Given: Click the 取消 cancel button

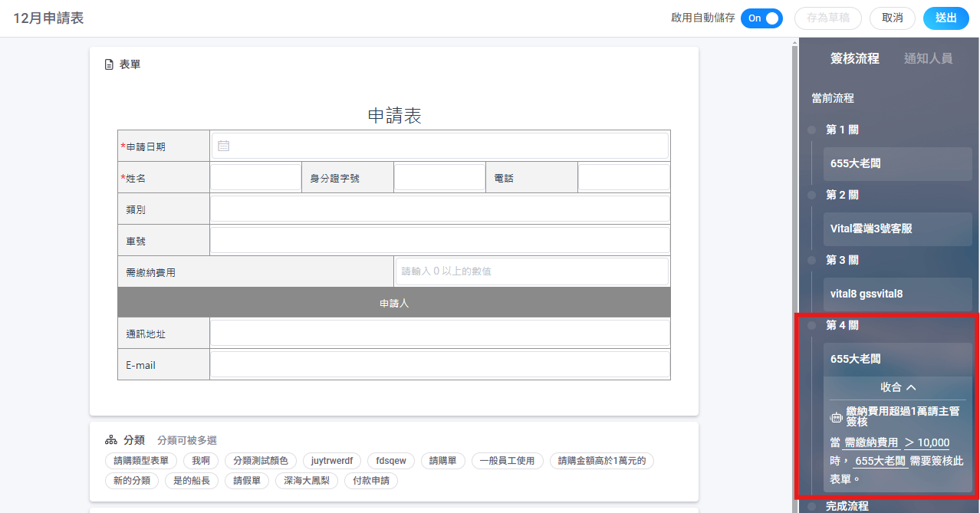Looking at the screenshot, I should tap(892, 18).
